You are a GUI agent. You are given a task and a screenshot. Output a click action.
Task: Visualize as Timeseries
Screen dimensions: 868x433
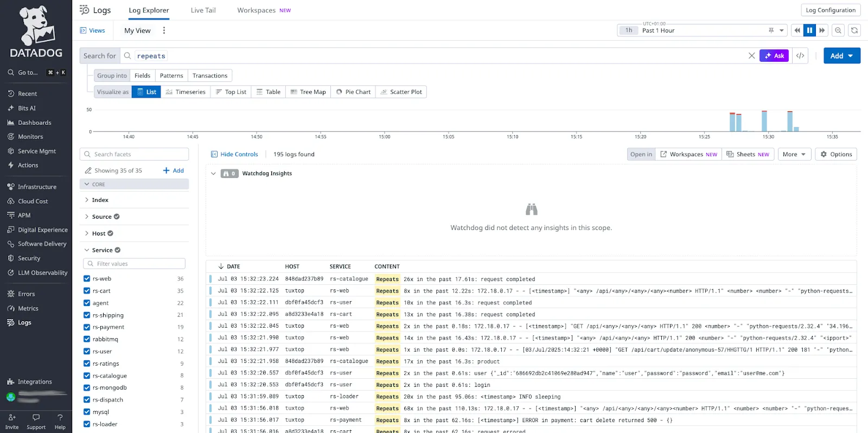[x=186, y=92]
